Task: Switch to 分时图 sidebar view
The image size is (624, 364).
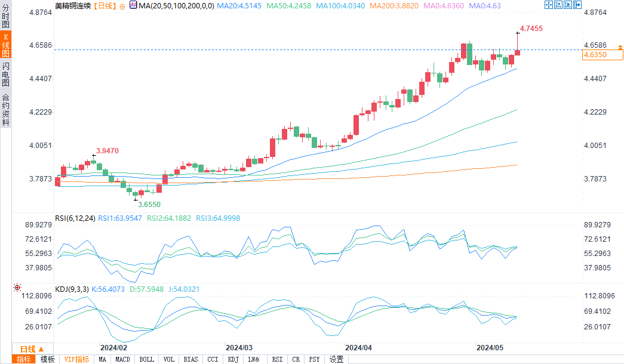Action: point(5,16)
